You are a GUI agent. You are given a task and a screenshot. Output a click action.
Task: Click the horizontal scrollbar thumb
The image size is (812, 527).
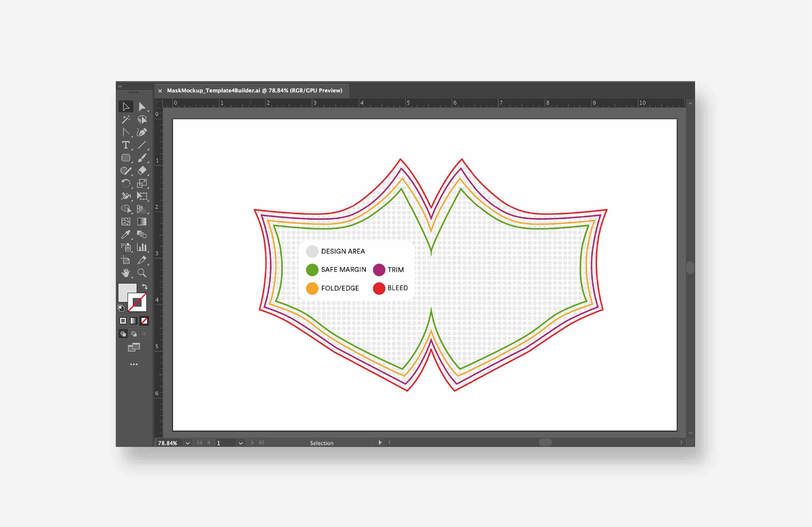545,442
